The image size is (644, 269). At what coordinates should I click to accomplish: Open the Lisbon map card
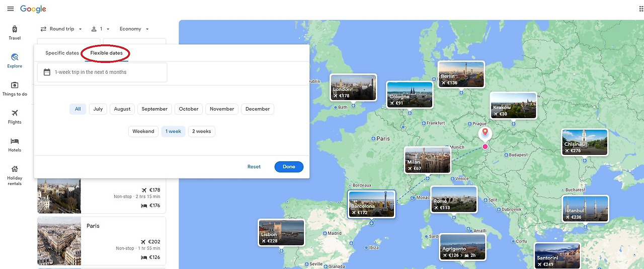pos(281,232)
